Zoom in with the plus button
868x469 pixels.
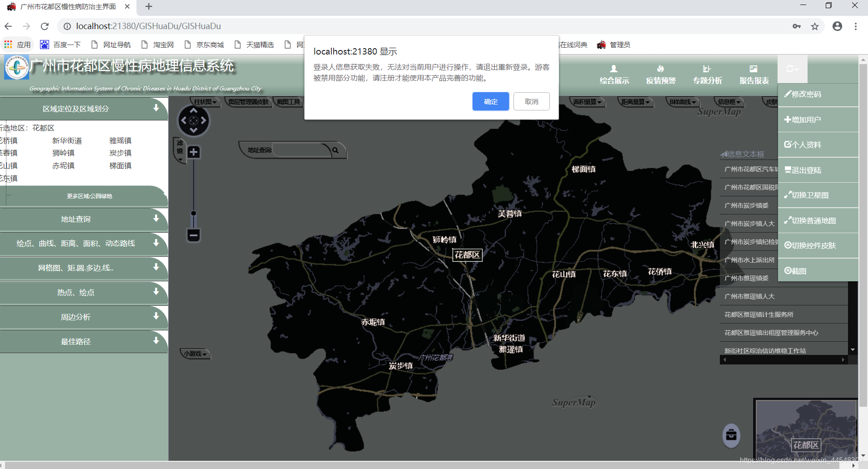coord(194,152)
